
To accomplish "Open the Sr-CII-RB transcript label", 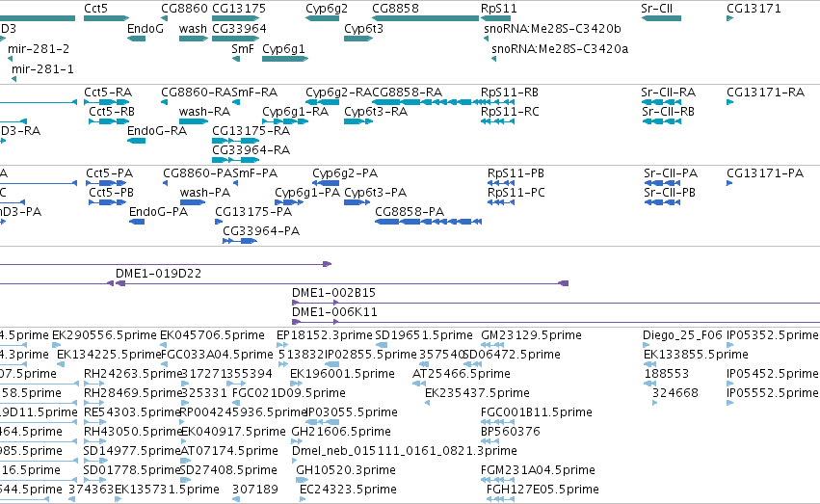I will pyautogui.click(x=668, y=112).
